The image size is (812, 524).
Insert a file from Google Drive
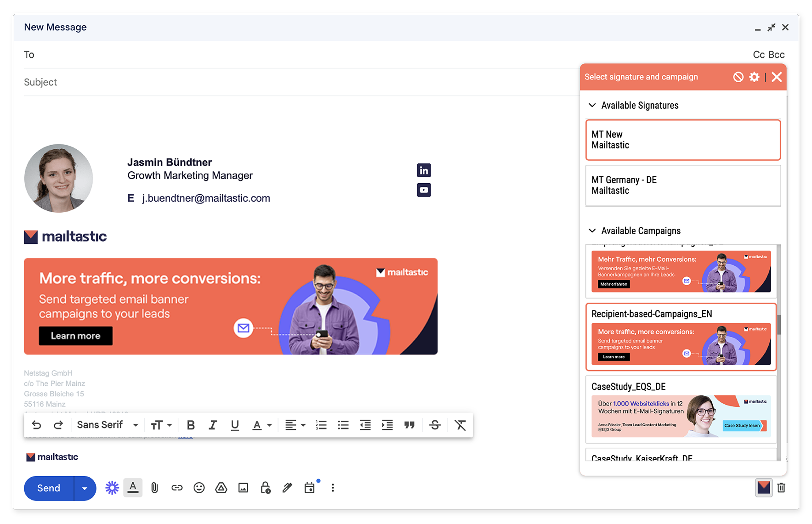221,488
